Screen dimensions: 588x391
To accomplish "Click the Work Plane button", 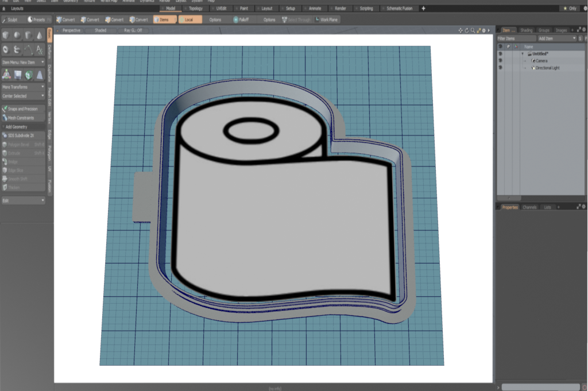I will (x=326, y=20).
